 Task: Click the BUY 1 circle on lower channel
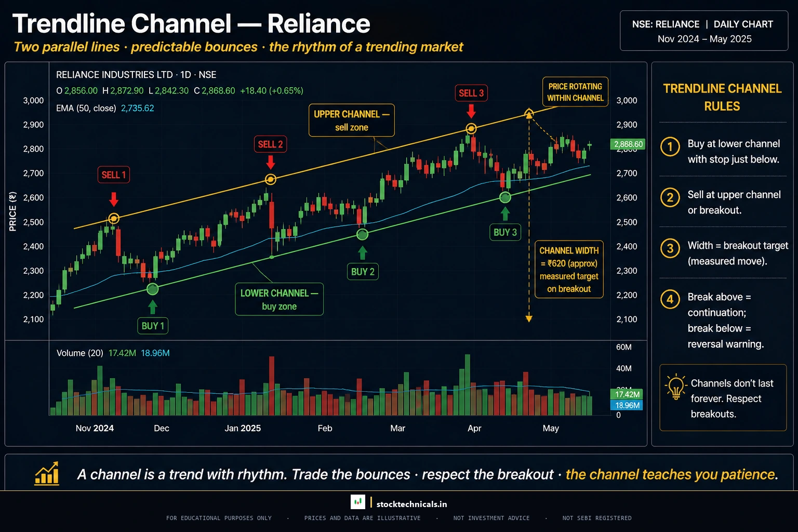[x=153, y=289]
